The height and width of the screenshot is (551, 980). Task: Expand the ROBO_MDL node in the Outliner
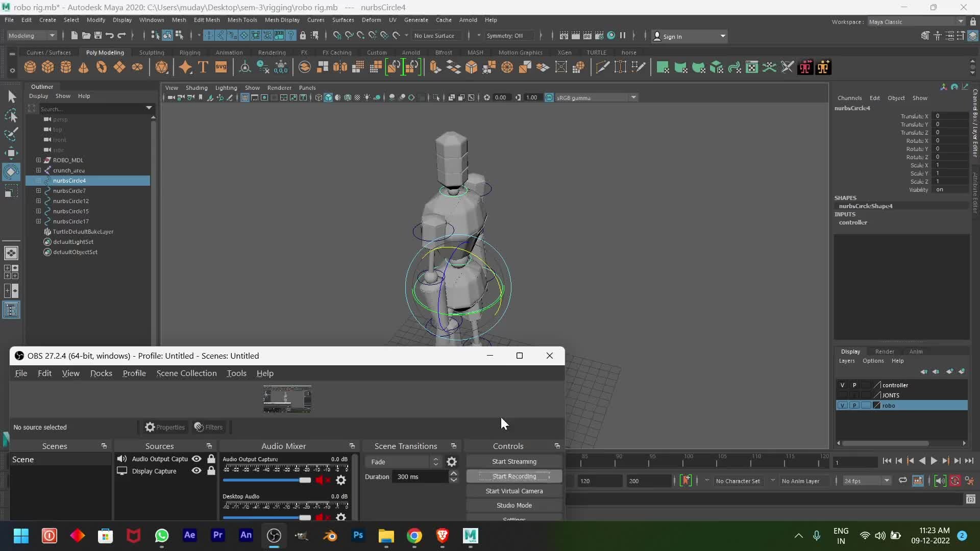[38, 160]
